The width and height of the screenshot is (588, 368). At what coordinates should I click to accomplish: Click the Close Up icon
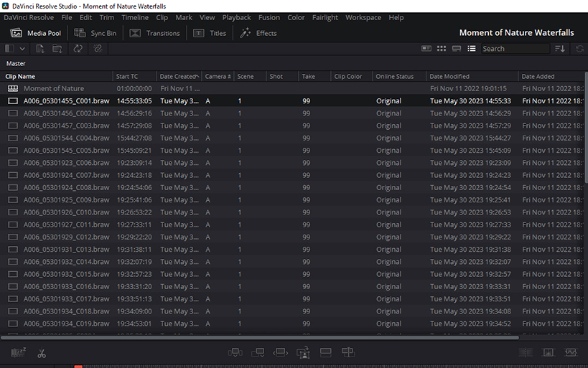coord(303,353)
